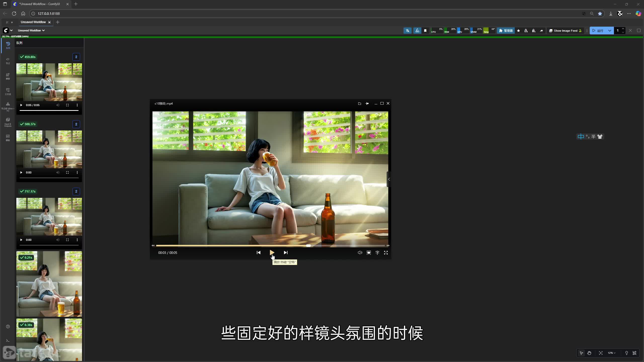Screen dimensions: 644x362
Task: Open the Input & Outputs sidebar panel
Action: (x=8, y=122)
